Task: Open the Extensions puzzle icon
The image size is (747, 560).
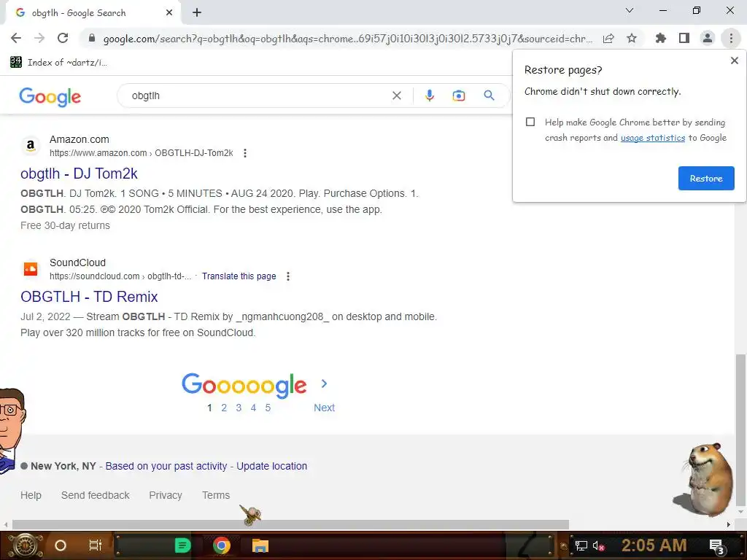Action: click(661, 38)
